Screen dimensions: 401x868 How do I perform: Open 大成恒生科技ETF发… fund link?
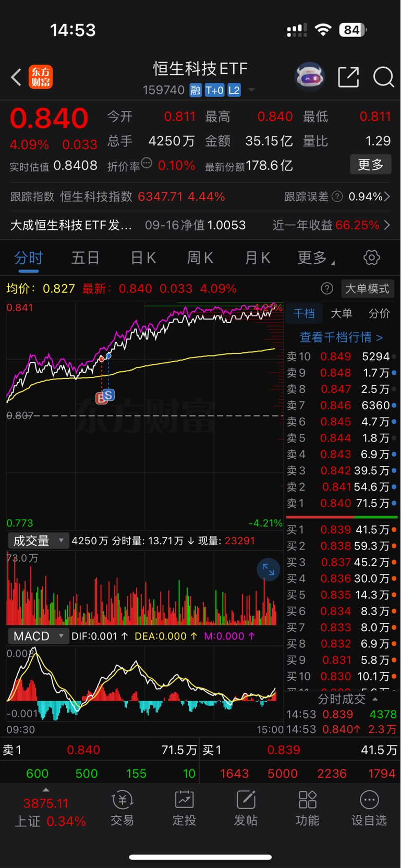pos(71,225)
